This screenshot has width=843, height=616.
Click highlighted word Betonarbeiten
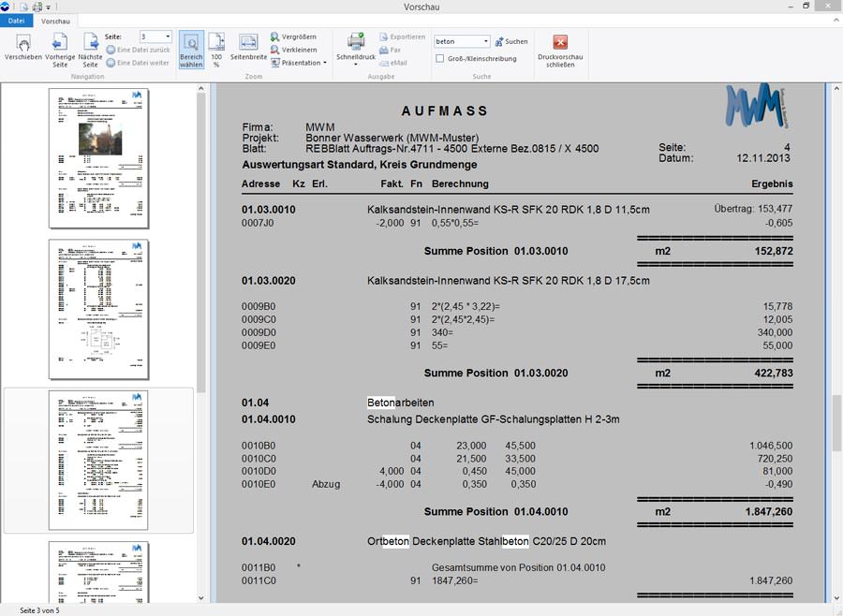pos(401,403)
